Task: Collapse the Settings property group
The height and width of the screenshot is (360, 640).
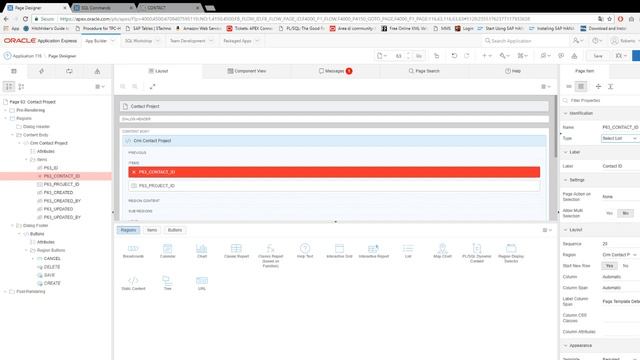Action: pyautogui.click(x=566, y=180)
